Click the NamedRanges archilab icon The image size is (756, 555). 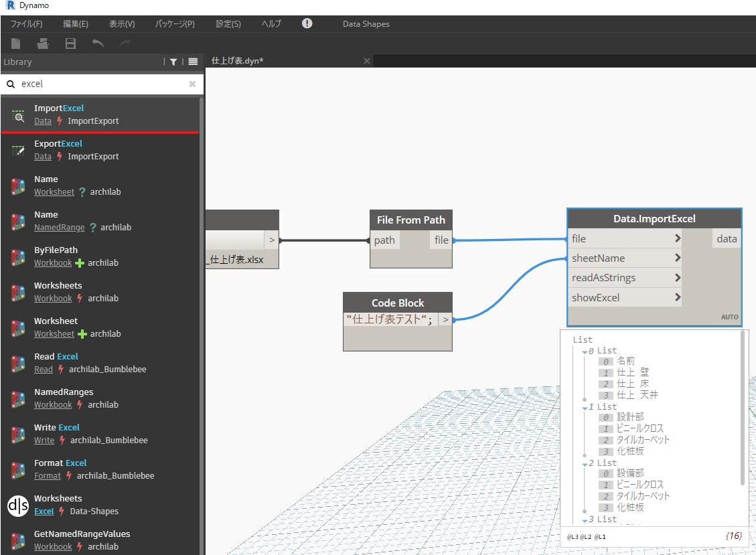point(18,398)
